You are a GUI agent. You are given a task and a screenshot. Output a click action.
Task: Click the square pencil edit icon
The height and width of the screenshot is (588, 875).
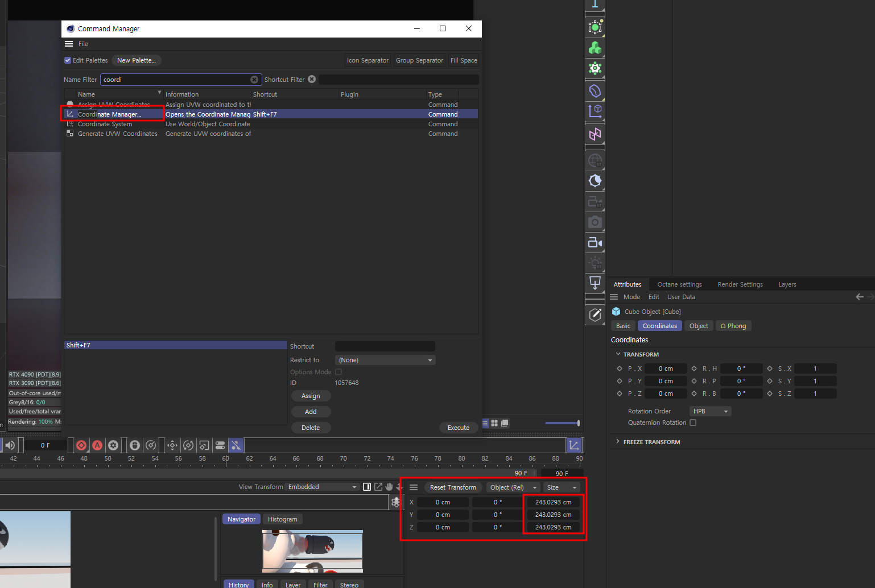coord(595,315)
